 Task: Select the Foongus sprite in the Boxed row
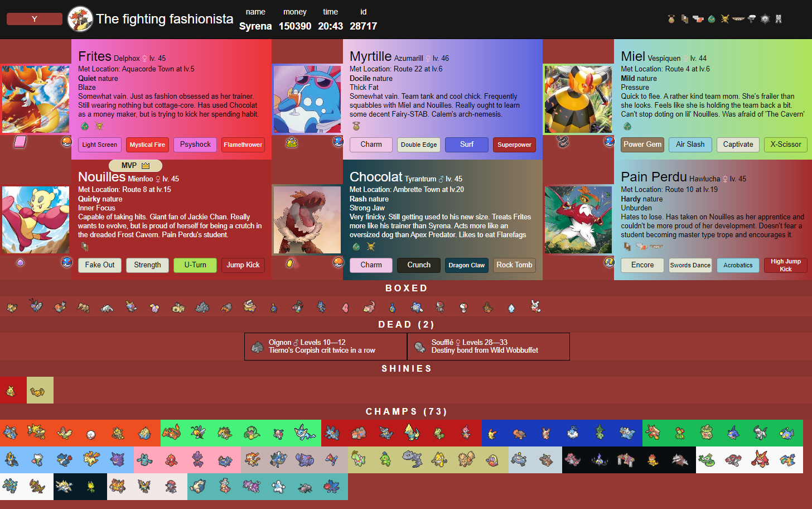coord(463,307)
